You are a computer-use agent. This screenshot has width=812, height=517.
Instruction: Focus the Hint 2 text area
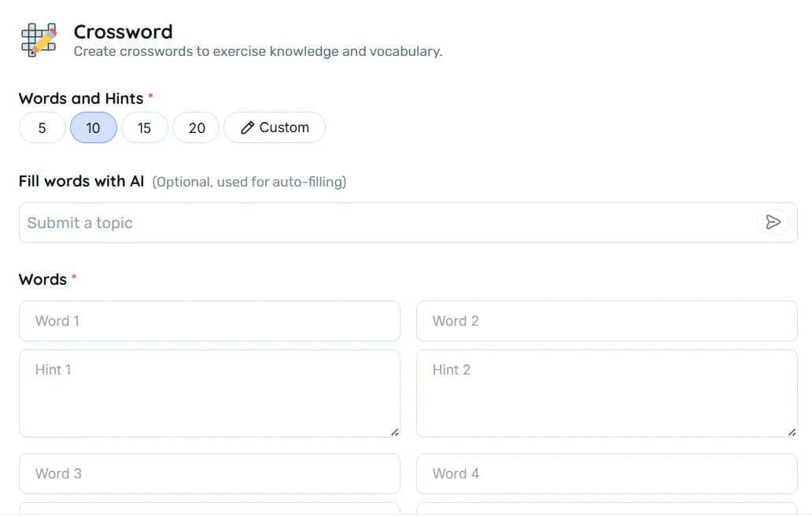pyautogui.click(x=607, y=393)
